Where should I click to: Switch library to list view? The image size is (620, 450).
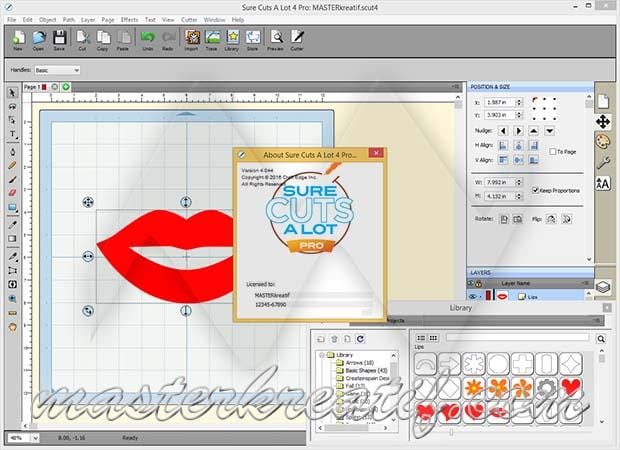point(421,338)
